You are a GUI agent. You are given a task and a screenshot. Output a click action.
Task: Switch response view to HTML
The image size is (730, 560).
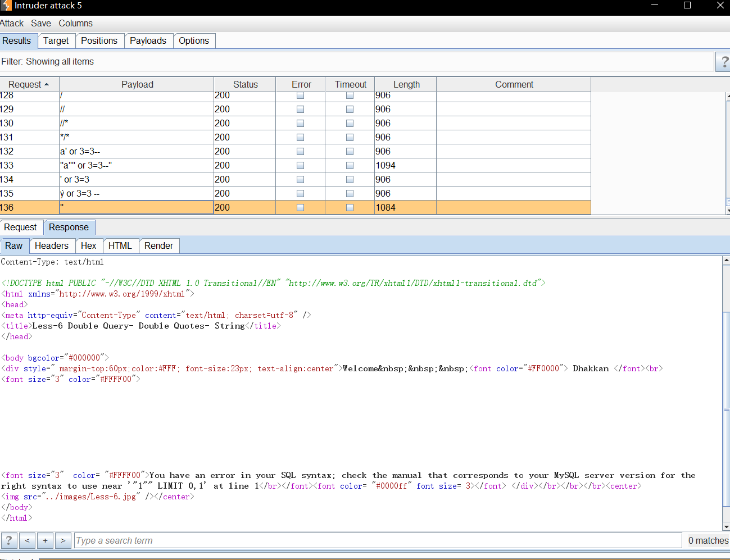(120, 245)
